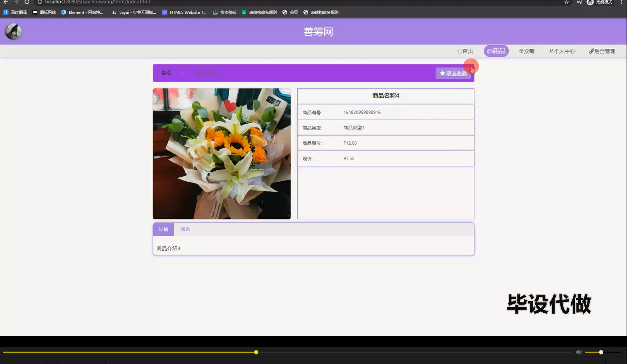Screen dimensions: 627x364
Task: Click the 取消收藏 button
Action: pos(454,73)
